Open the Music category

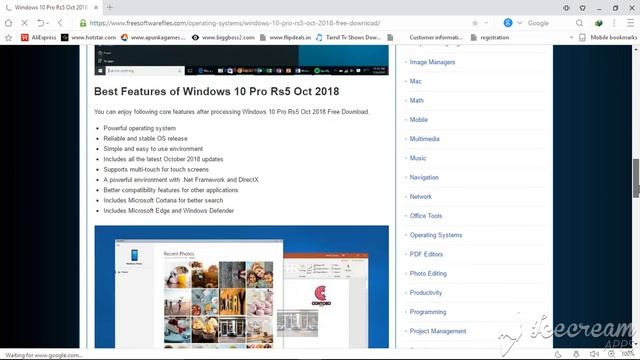tap(418, 158)
